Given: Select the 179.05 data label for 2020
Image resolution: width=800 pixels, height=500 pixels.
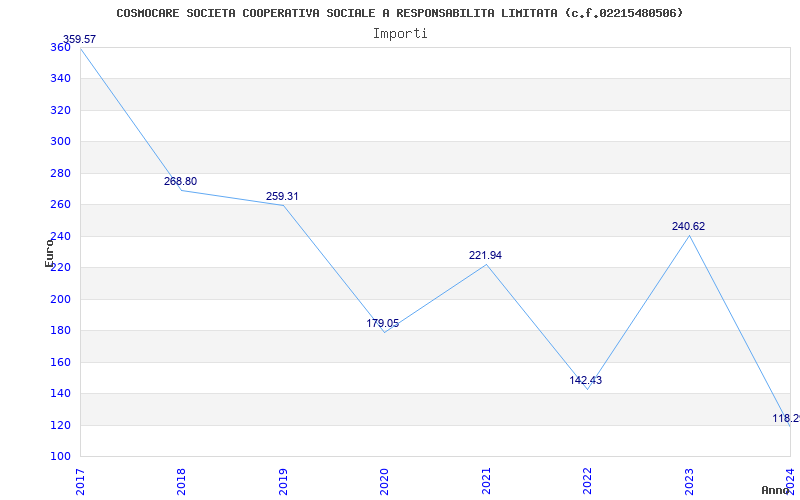Looking at the screenshot, I should (383, 323).
